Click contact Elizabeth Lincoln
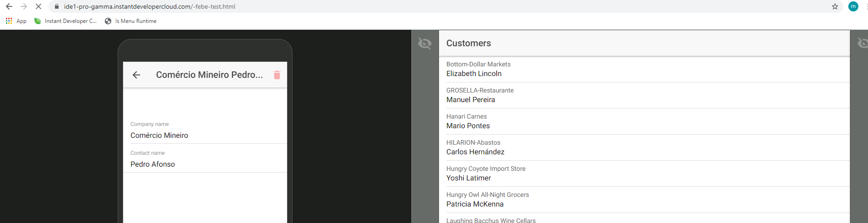Screen dimensions: 868x223 coord(474,74)
